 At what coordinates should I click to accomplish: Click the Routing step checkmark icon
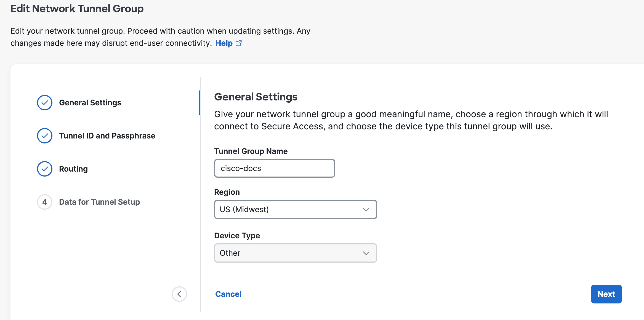pos(44,169)
